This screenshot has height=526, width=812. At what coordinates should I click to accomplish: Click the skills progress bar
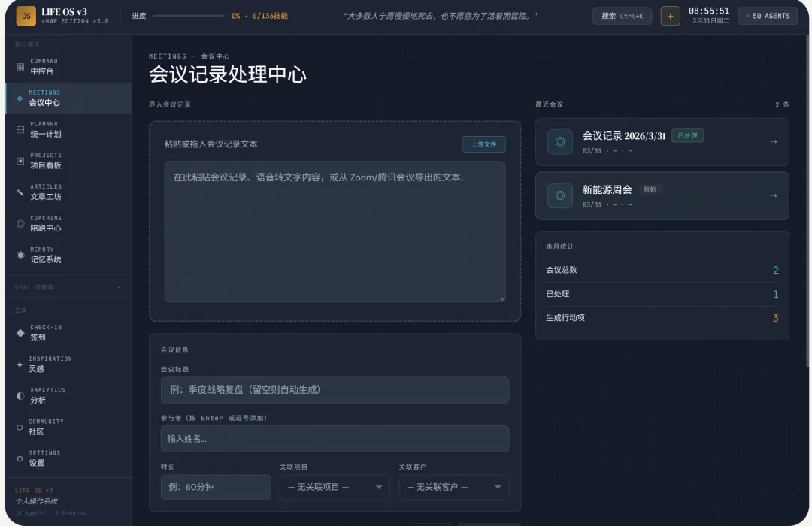tap(189, 16)
